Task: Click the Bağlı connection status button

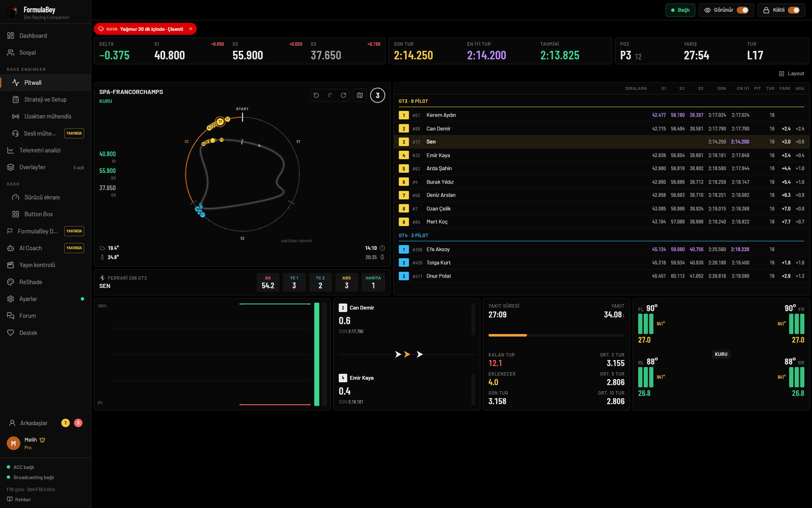Action: point(680,10)
